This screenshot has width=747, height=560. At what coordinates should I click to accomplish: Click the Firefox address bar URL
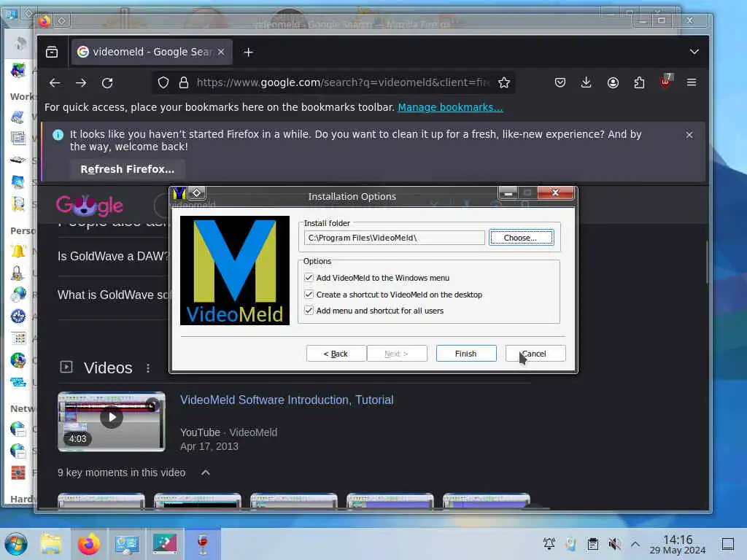[x=343, y=83]
